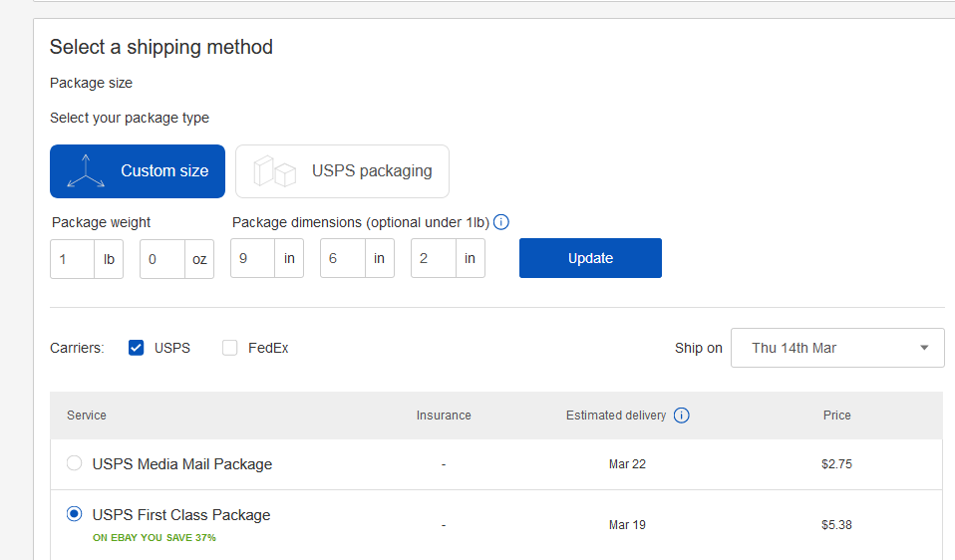This screenshot has width=955, height=560.
Task: Click the dimension field showing 9
Action: pyautogui.click(x=253, y=258)
